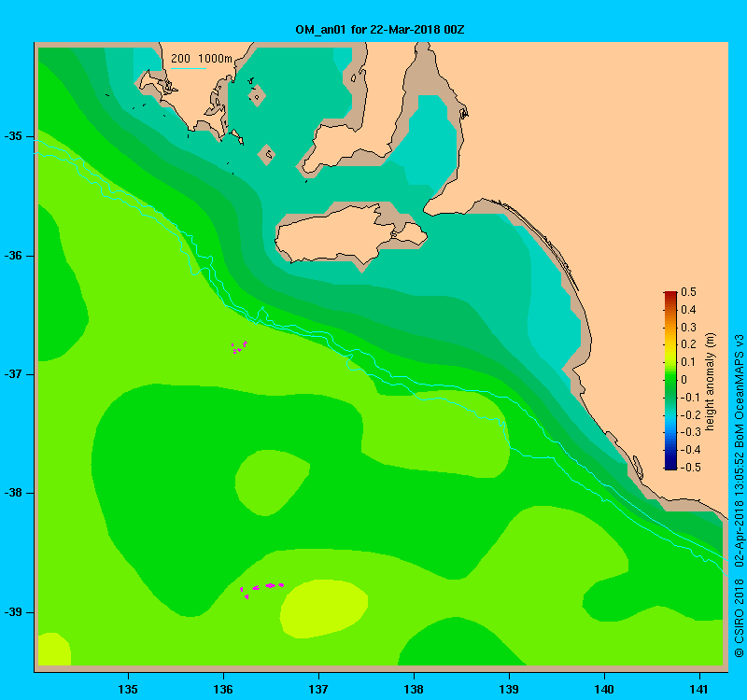Click the color scale value 0.2
Screen dimensions: 747x700
[688, 344]
